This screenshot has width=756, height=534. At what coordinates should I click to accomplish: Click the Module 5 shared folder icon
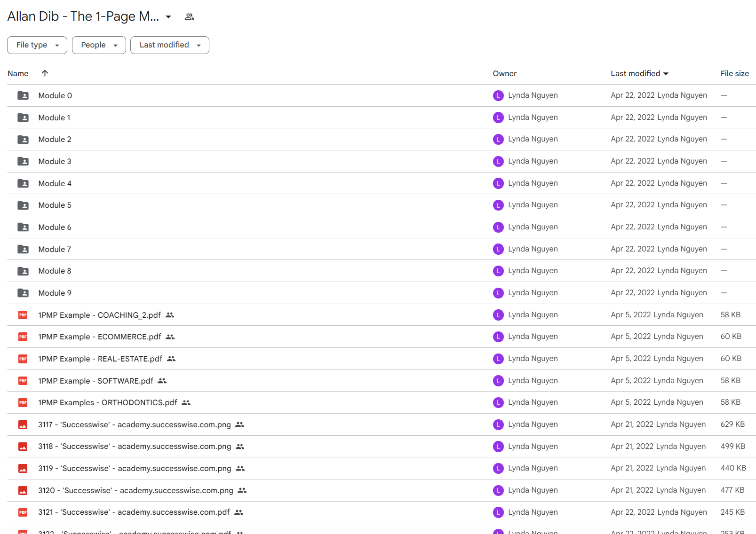coord(23,205)
